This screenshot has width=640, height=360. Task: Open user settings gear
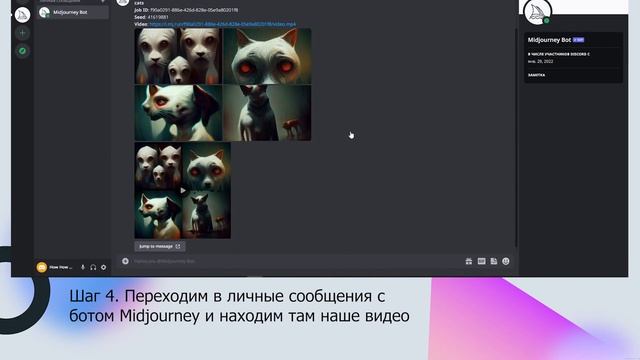(104, 267)
